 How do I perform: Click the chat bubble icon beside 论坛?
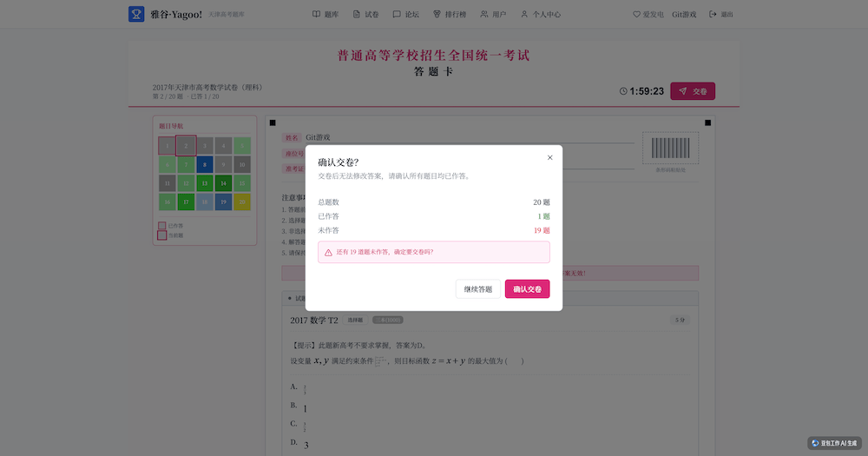coord(397,15)
